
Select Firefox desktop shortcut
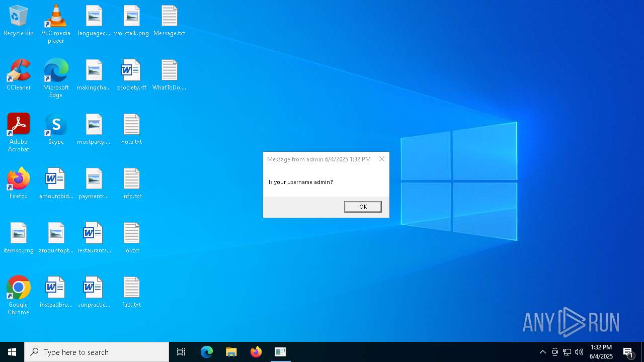pos(19,184)
